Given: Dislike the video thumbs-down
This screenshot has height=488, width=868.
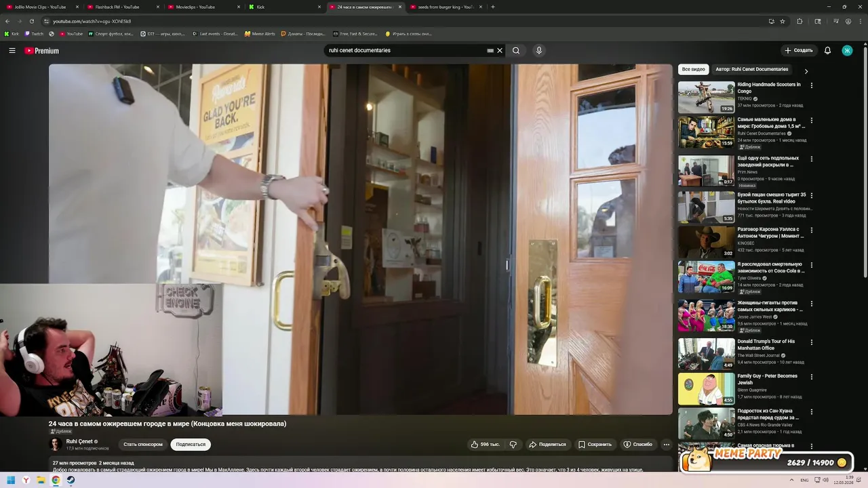Looking at the screenshot, I should click(x=513, y=445).
